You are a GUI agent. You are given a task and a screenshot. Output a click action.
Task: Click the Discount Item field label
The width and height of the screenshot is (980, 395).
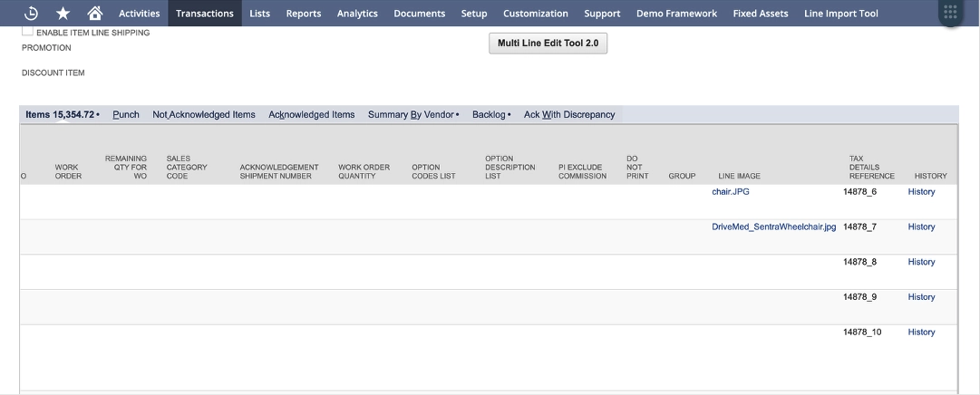pos(53,73)
